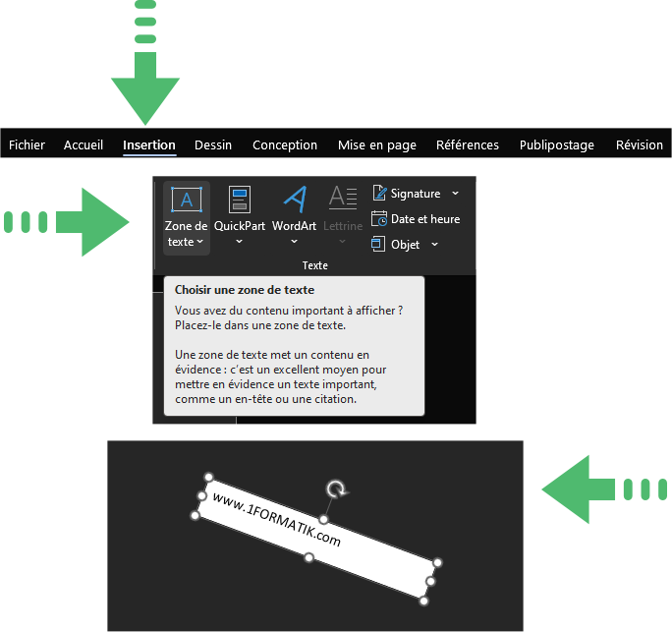Click the rotation handle of the text box
This screenshot has width=672, height=632.
tap(336, 489)
